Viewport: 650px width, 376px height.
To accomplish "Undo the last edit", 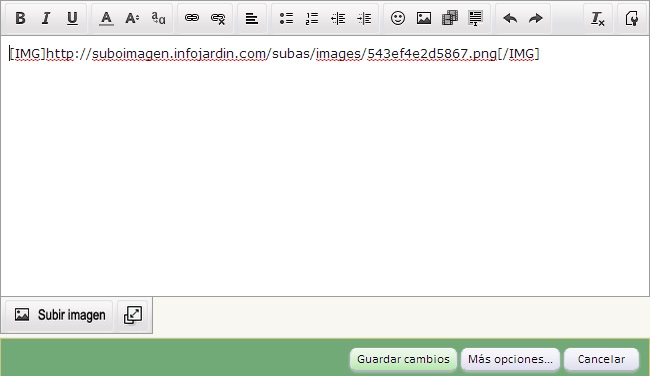I will pos(510,18).
